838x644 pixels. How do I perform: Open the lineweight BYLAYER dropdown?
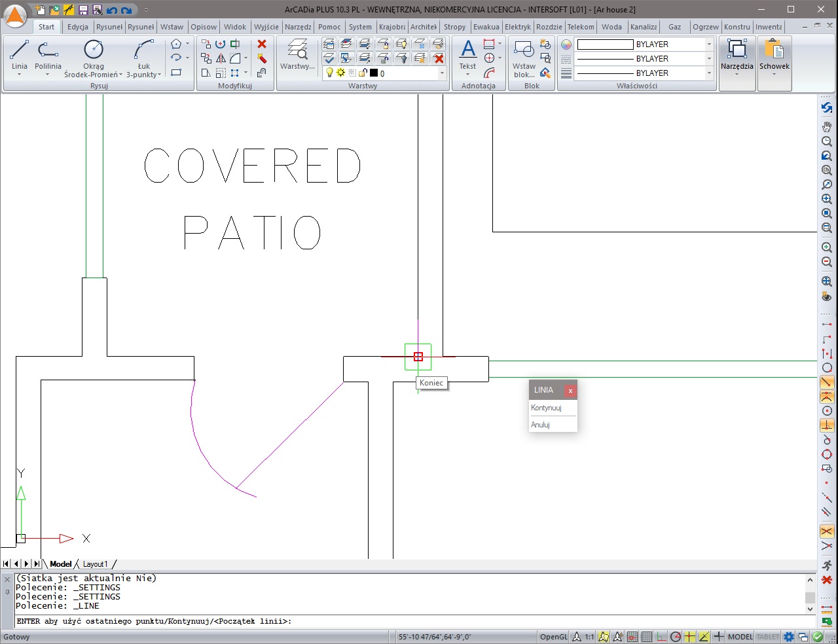[x=709, y=73]
